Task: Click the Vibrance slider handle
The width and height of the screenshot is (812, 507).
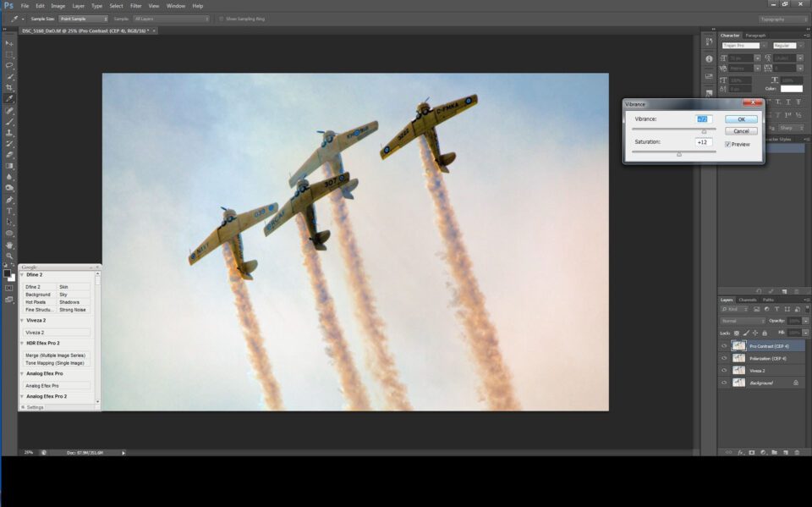Action: (704, 131)
